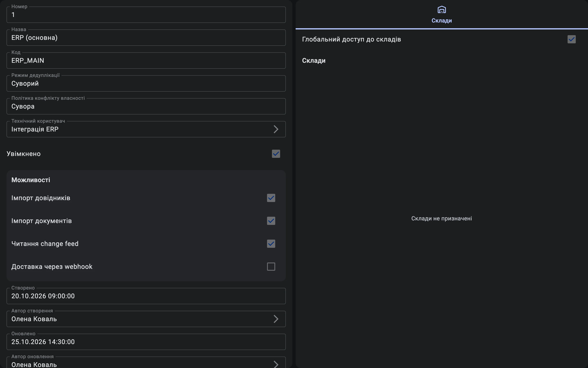
Task: Click the Читання change feed label
Action: (x=45, y=244)
